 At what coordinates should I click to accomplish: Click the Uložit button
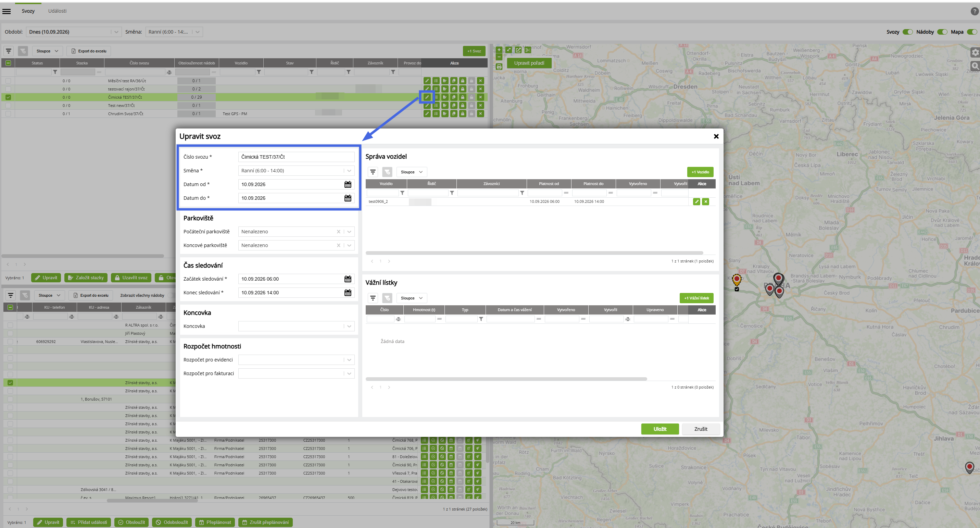click(660, 429)
